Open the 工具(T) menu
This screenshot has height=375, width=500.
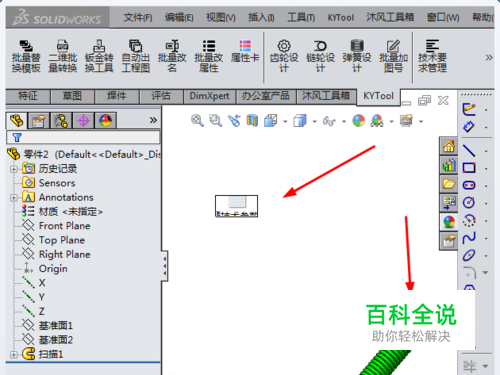point(301,17)
